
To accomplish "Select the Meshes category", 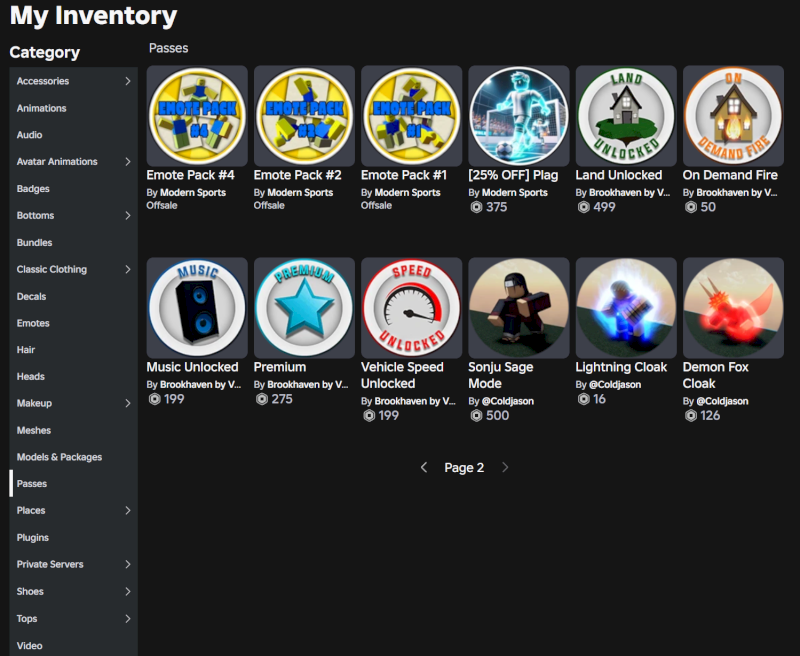I will click(x=73, y=430).
